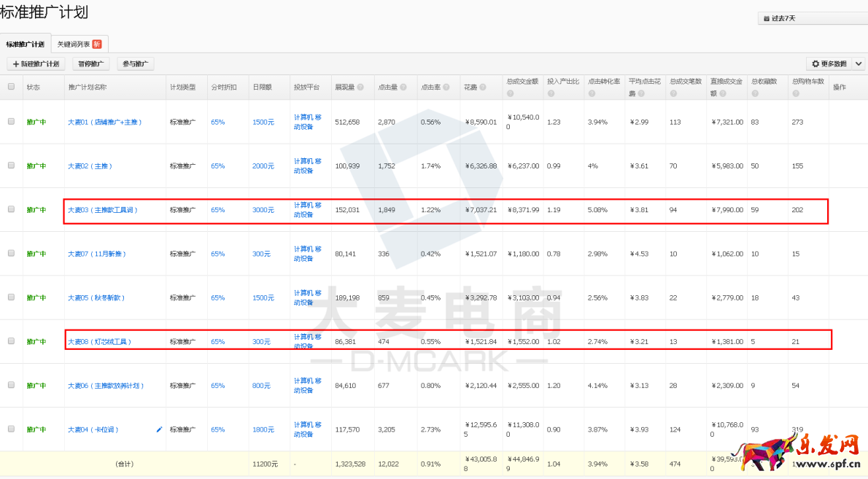
Task: Click the help icon under 总收藏数 header
Action: (754, 93)
